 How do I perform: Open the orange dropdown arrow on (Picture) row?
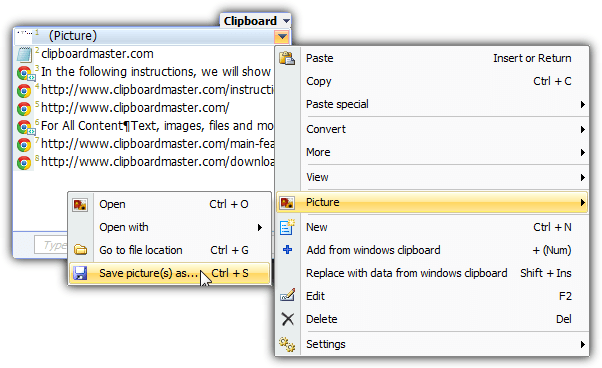tap(282, 37)
